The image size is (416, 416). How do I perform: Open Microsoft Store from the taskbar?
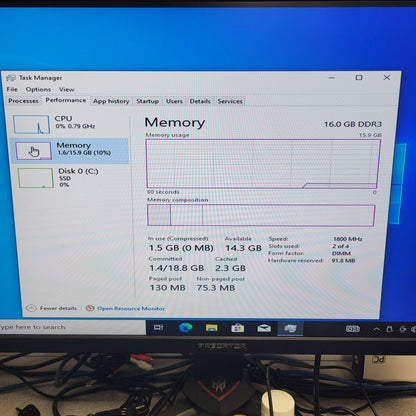click(x=238, y=328)
